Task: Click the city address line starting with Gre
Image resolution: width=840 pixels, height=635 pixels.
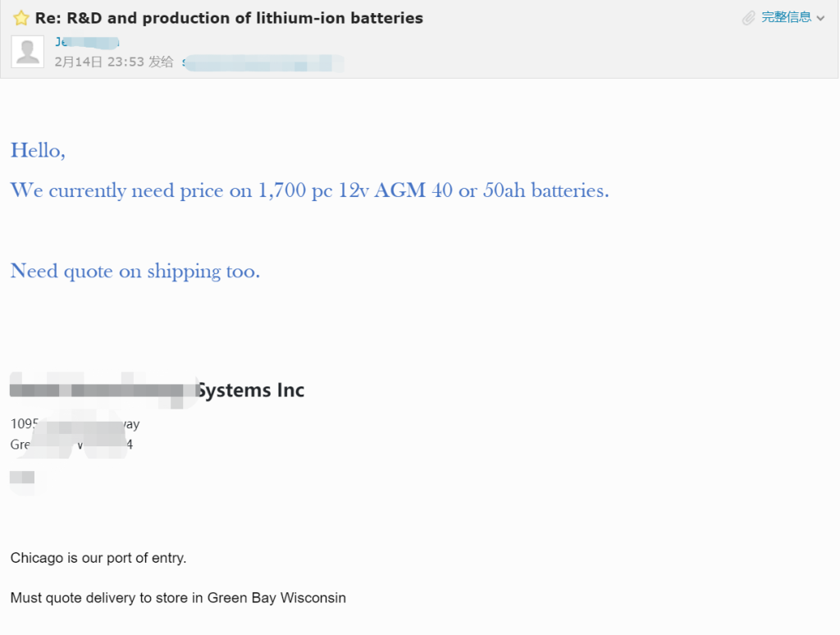Action: (x=72, y=444)
